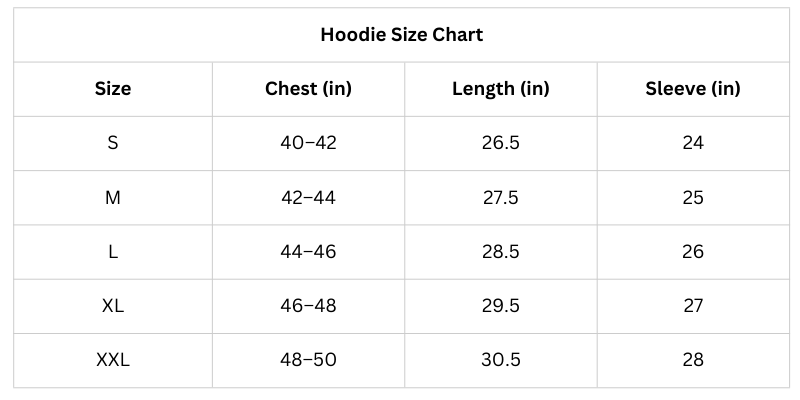
Task: Select the 44–46 chest cell
Action: click(x=308, y=251)
